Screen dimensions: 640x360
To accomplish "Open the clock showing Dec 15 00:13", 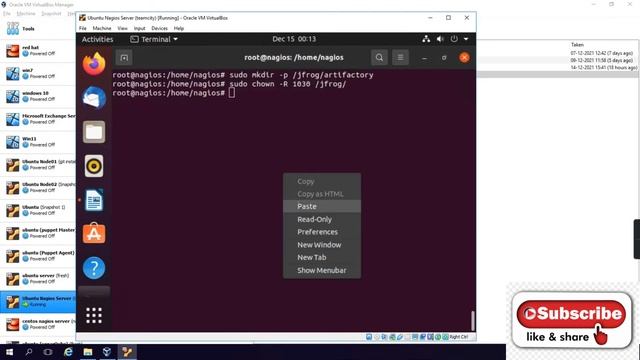I will [294, 39].
